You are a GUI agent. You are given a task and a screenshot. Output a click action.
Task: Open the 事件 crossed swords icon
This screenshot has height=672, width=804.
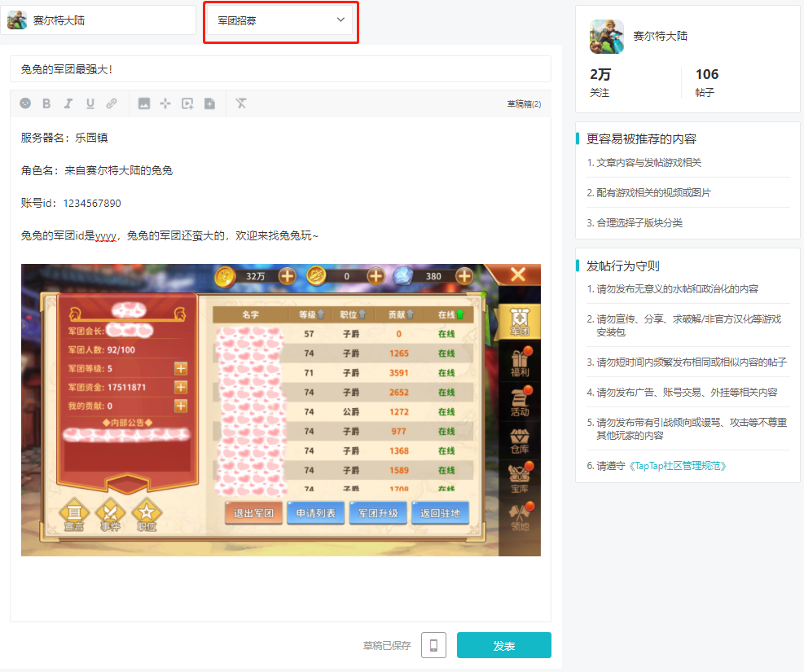[x=111, y=514]
